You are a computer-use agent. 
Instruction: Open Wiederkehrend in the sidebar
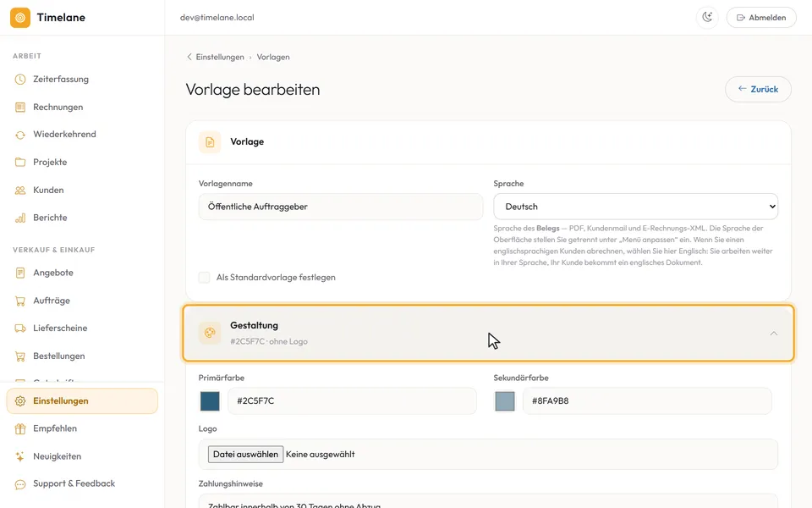point(82,135)
